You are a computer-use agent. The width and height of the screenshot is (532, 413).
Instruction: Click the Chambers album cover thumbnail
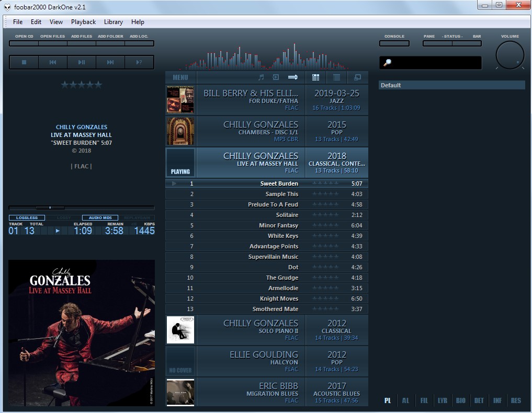click(x=180, y=131)
